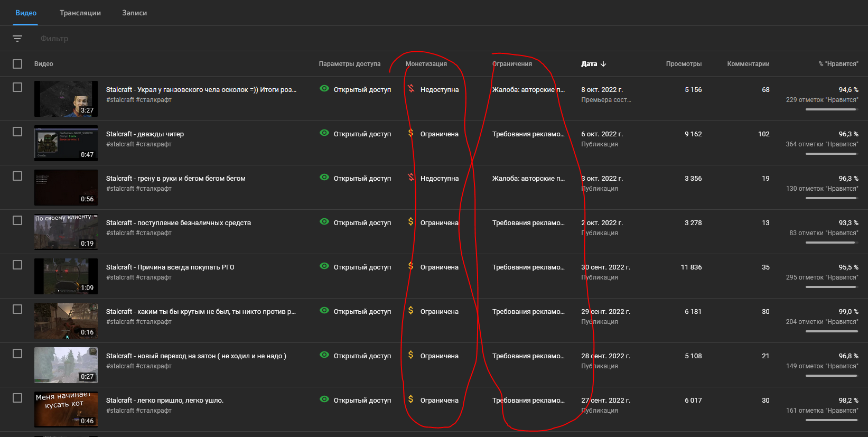The image size is (868, 437).
Task: Click like bar under 99,0 %
Action: click(x=831, y=331)
